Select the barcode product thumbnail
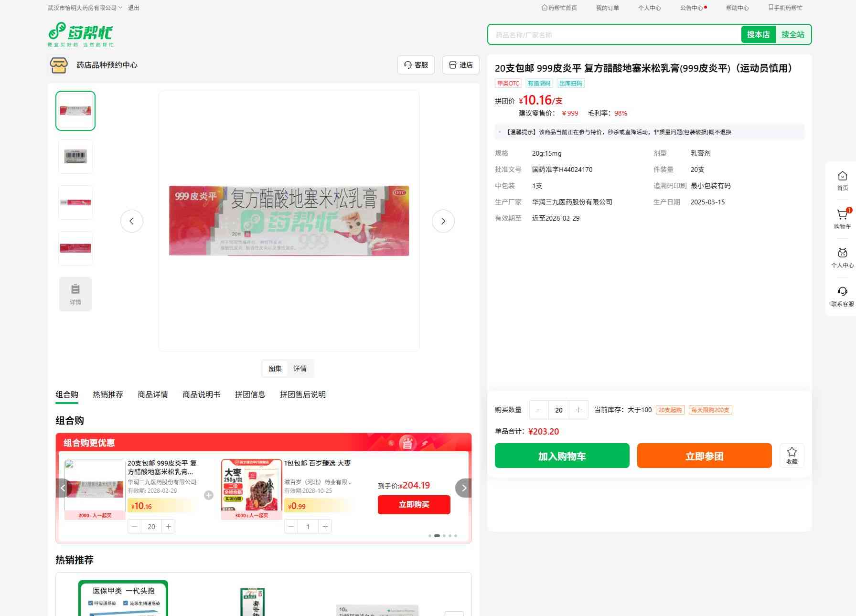The height and width of the screenshot is (616, 856). 75,157
